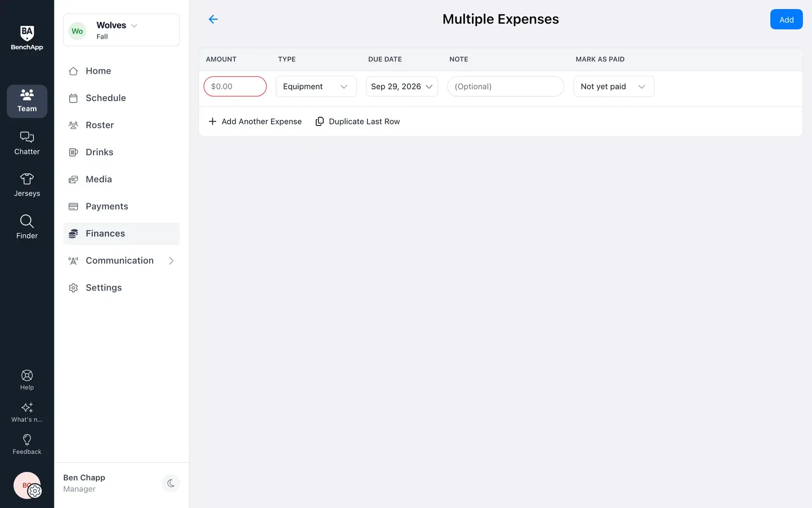Viewport: 812px width, 508px height.
Task: Go back with the blue arrow
Action: click(213, 19)
